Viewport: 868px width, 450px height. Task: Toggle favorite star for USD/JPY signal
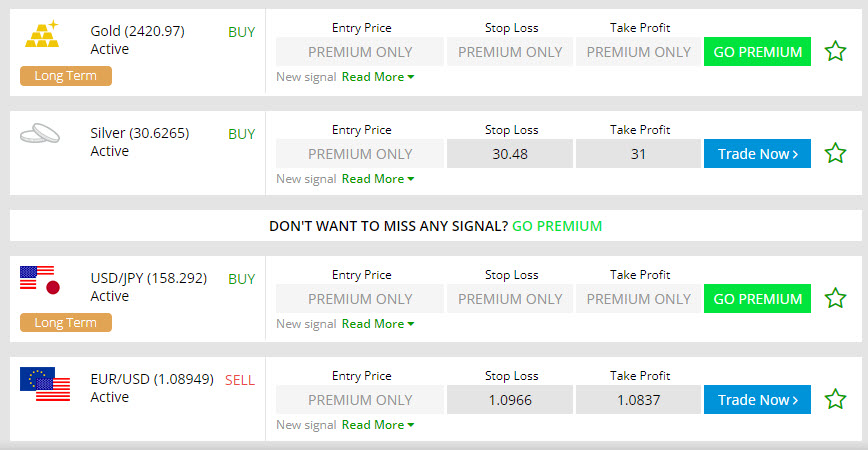pos(835,298)
